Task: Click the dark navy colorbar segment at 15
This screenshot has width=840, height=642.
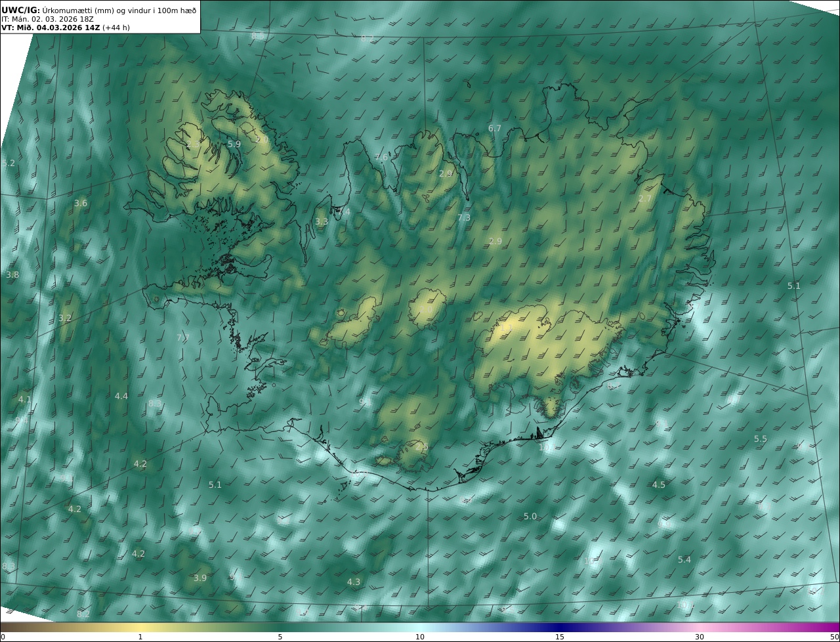Action: point(560,627)
